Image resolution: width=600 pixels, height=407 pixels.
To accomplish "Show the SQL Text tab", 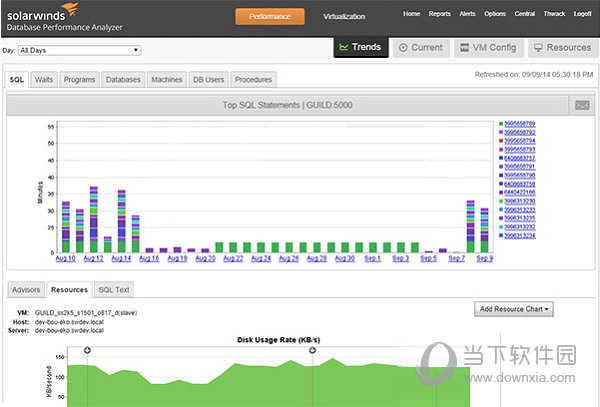I will pyautogui.click(x=114, y=290).
